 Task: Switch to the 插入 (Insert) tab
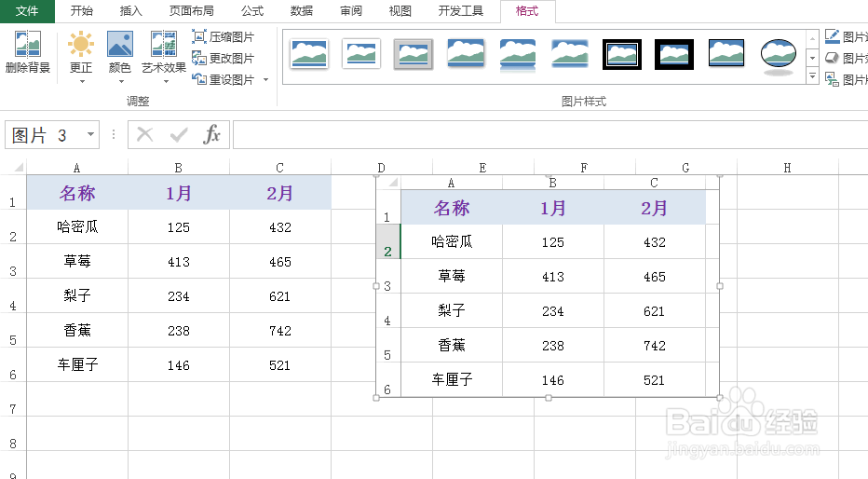click(131, 11)
